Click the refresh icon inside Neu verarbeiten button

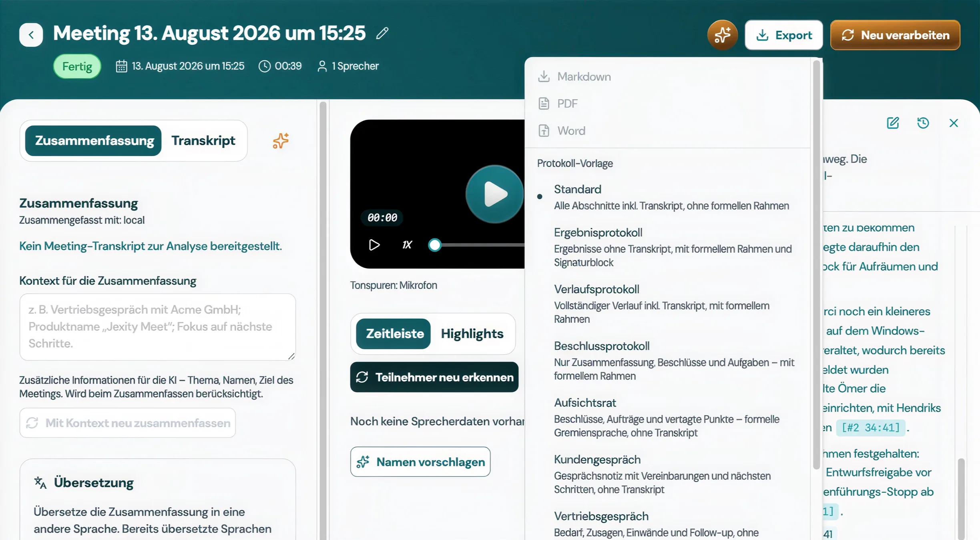[x=847, y=35]
